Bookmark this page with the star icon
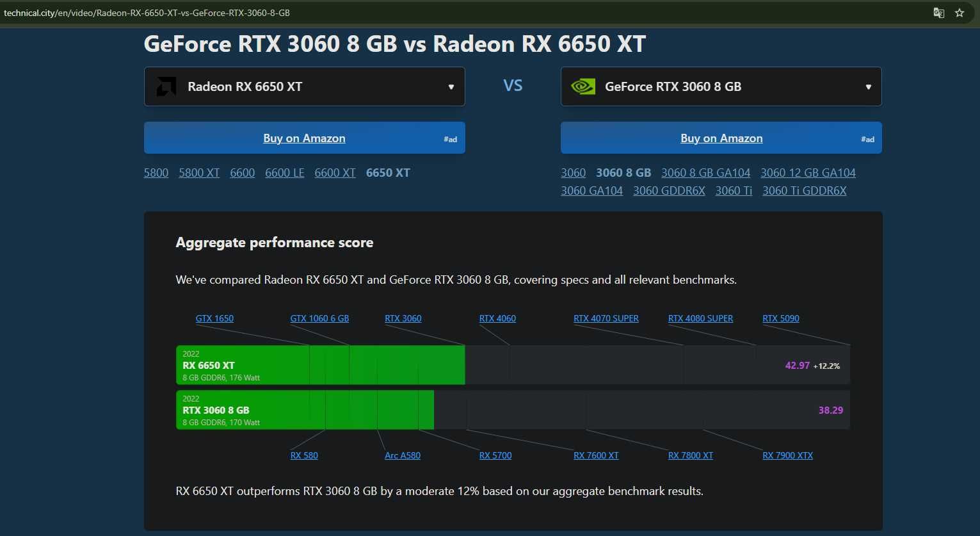The width and height of the screenshot is (980, 536). (x=960, y=13)
